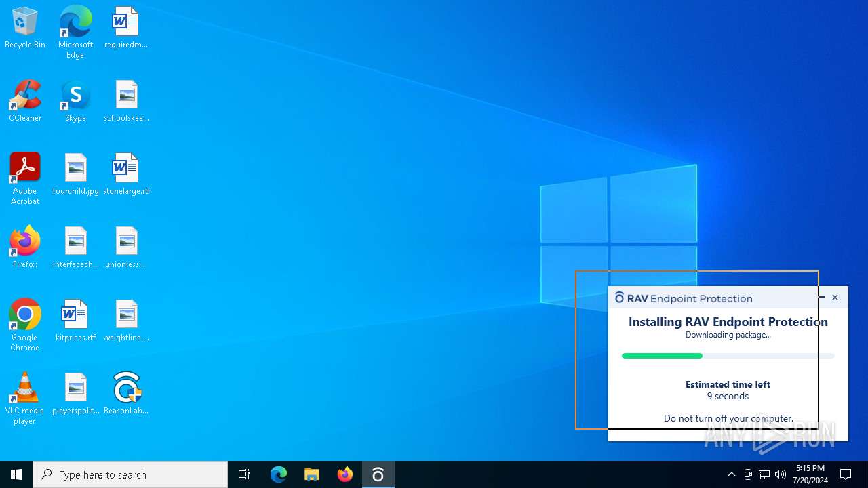Select the requiredm... Word document icon
The image size is (868, 488).
[126, 28]
